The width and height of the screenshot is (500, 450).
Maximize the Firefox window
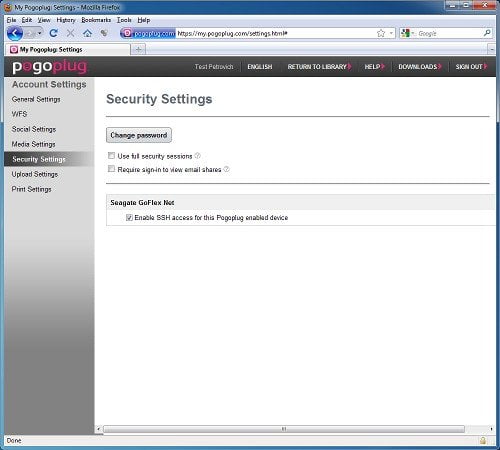466,5
